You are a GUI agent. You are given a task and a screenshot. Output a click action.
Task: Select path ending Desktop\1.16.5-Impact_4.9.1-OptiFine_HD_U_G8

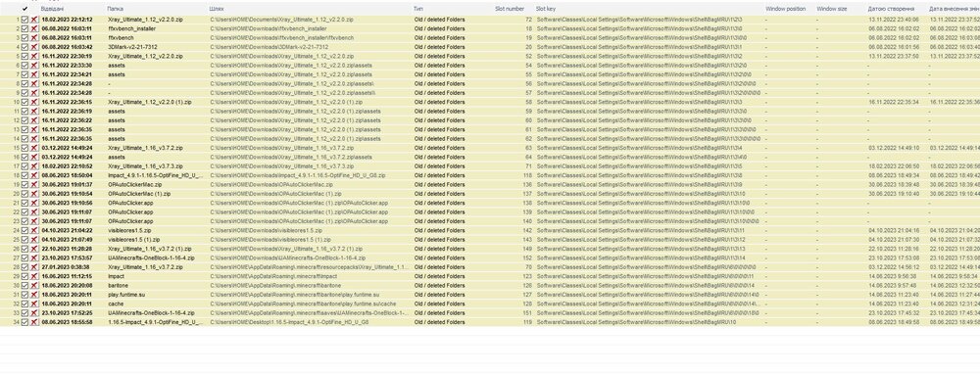click(x=289, y=322)
